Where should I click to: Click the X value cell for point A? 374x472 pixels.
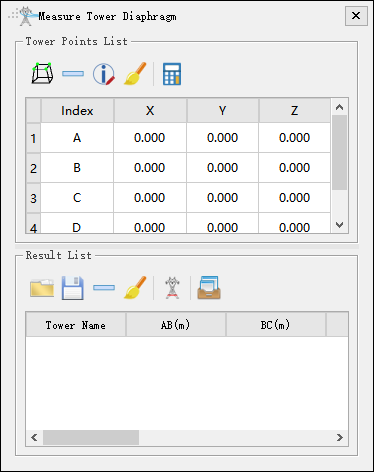[150, 138]
